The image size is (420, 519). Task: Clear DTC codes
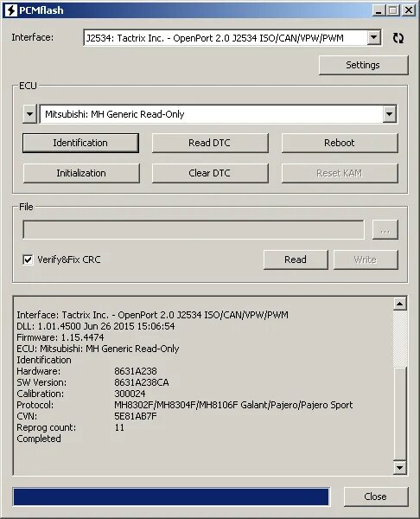(x=210, y=173)
